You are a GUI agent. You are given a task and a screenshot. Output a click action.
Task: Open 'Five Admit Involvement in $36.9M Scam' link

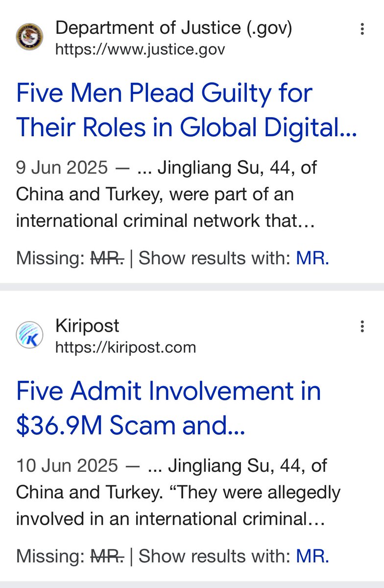(x=168, y=408)
